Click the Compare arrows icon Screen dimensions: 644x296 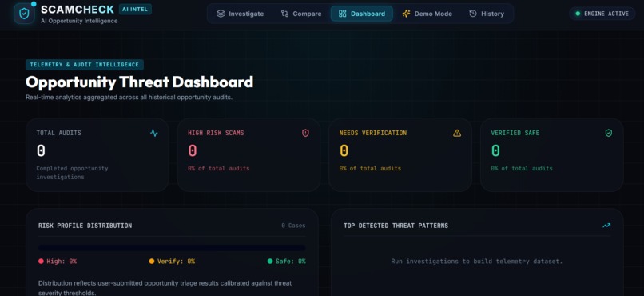(x=284, y=14)
